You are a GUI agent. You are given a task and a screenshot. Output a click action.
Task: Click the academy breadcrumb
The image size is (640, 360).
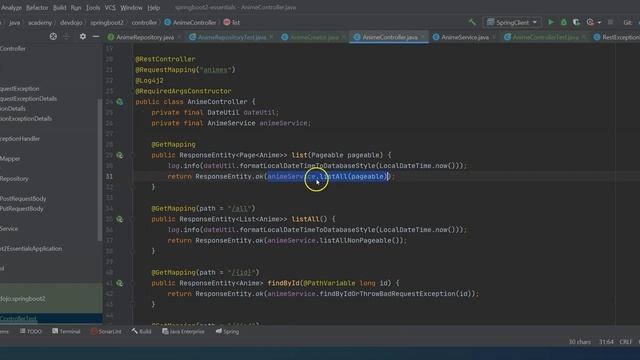[40, 22]
